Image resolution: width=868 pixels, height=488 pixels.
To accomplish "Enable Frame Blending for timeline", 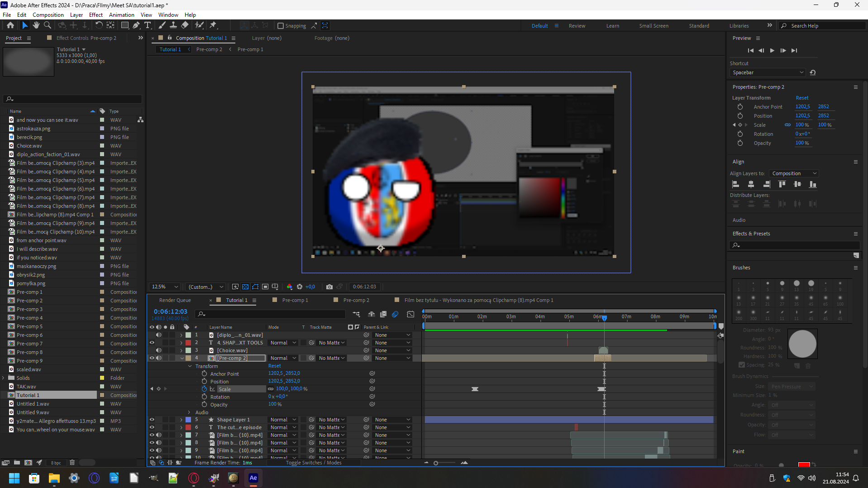I will (x=383, y=314).
